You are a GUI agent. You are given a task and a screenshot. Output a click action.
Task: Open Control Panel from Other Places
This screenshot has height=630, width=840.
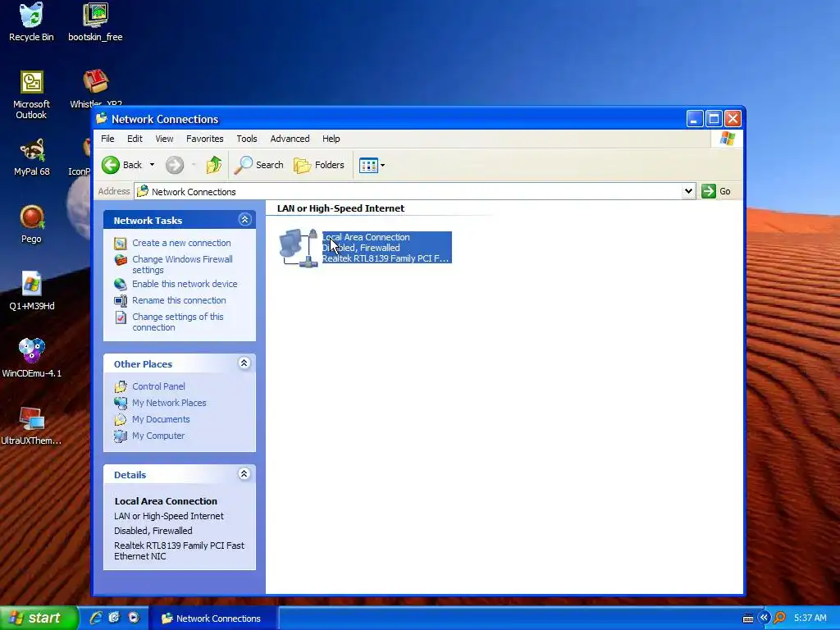tap(158, 386)
